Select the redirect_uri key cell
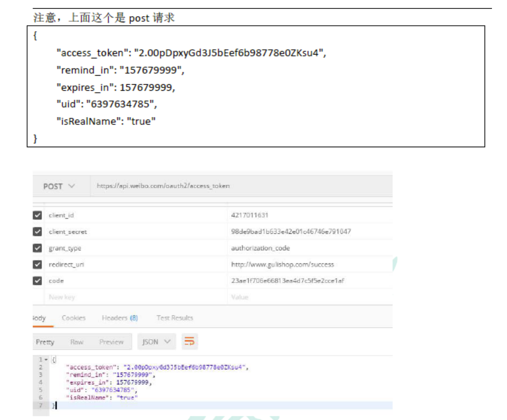The height and width of the screenshot is (420, 507). click(136, 265)
